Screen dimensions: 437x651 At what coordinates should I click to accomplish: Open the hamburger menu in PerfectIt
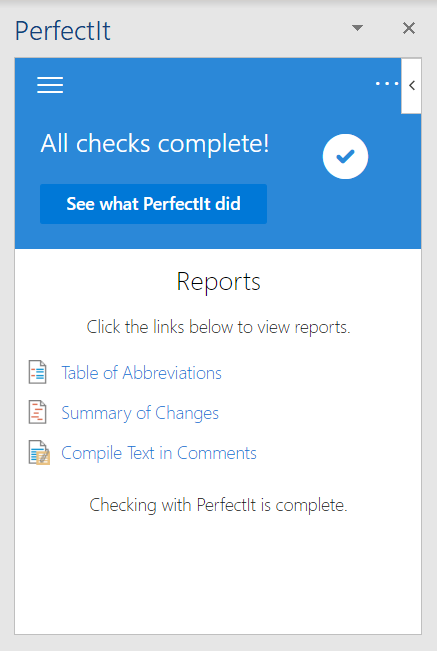point(50,85)
